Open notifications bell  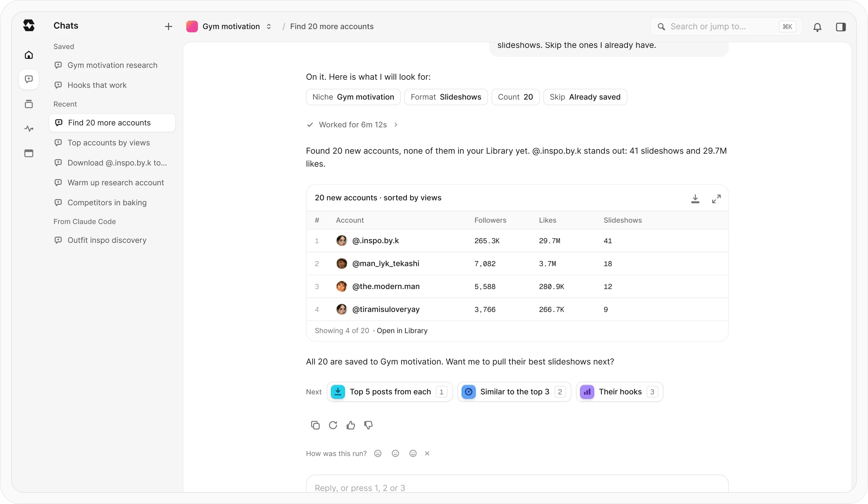[817, 27]
